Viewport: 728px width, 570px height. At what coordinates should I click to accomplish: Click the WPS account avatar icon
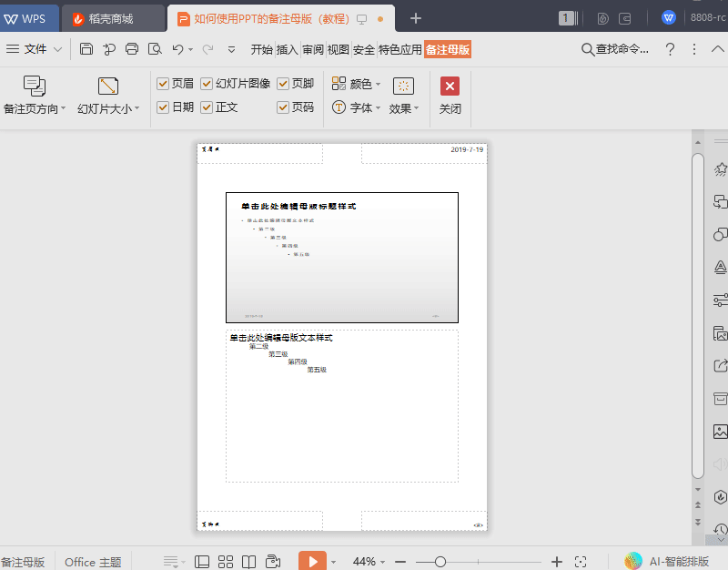(669, 18)
